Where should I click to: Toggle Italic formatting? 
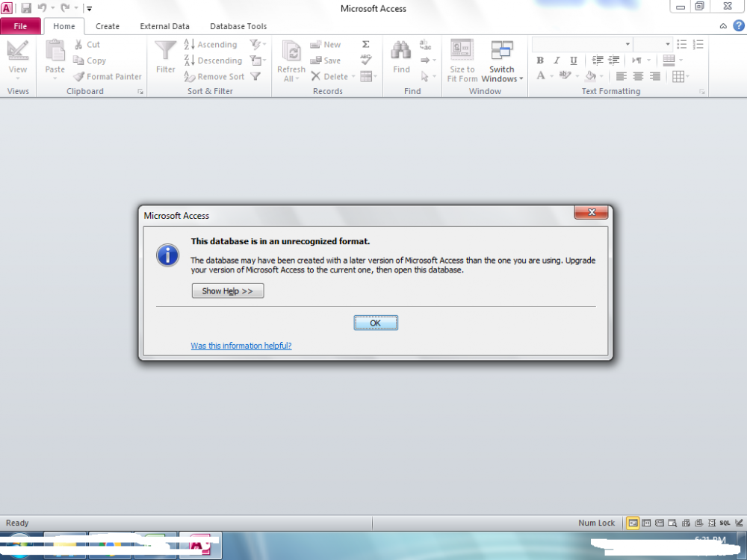click(557, 60)
